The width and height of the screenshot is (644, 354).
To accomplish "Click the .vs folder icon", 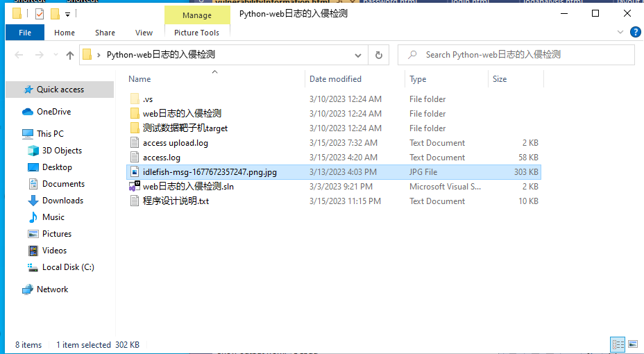I will point(135,99).
